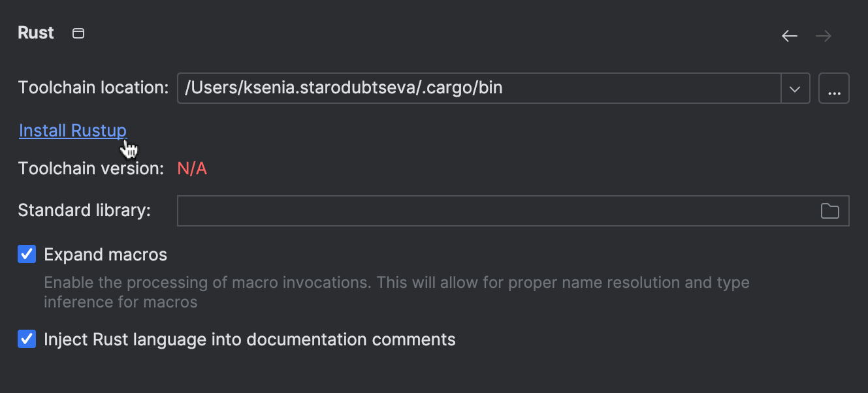
Task: Open the folder icon for Standard library
Action: tap(830, 210)
